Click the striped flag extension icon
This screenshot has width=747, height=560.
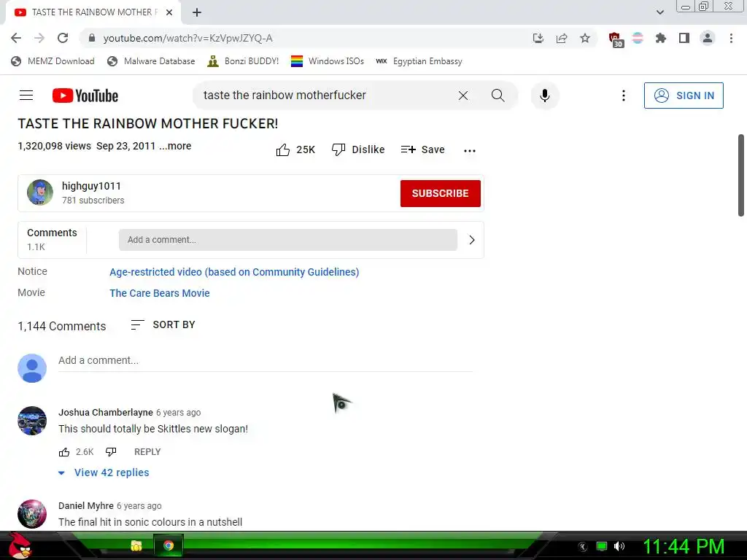[x=638, y=38]
